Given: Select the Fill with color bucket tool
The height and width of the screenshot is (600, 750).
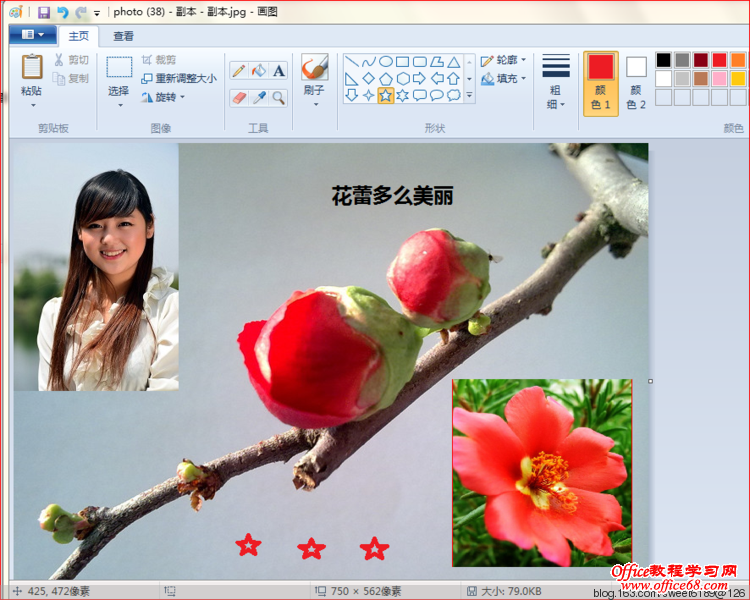Looking at the screenshot, I should [x=258, y=70].
